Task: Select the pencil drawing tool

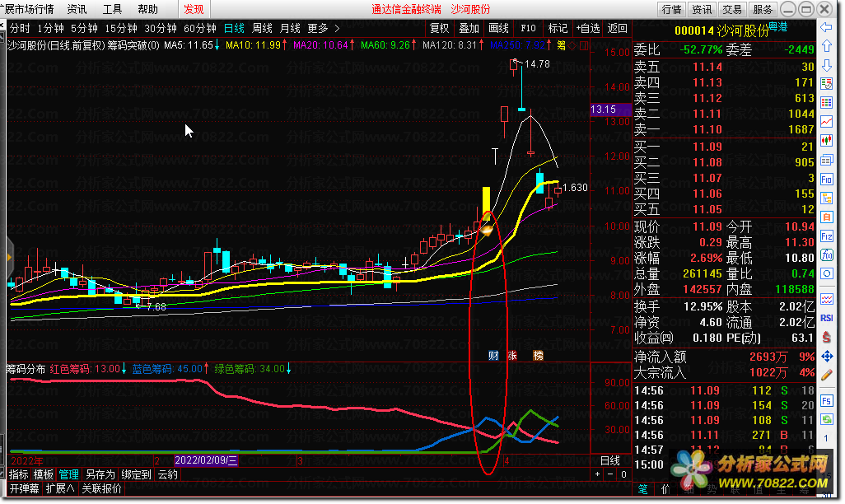Action: click(x=826, y=376)
